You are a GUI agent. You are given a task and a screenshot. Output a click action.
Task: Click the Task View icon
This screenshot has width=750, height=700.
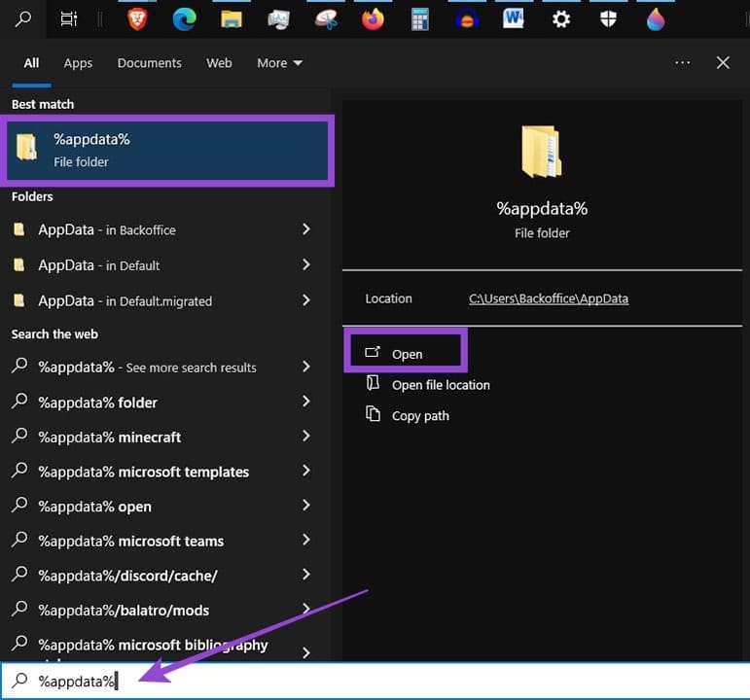pyautogui.click(x=69, y=18)
